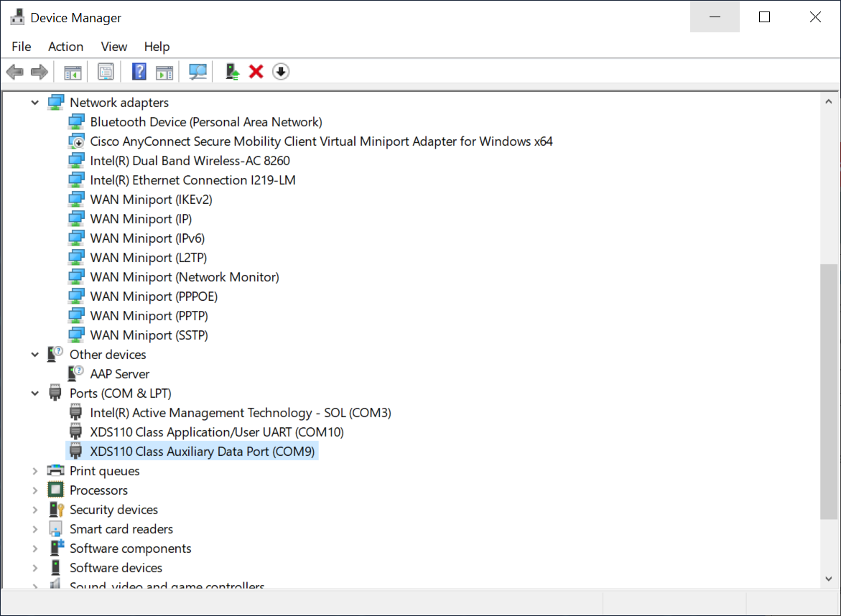841x616 pixels.
Task: Click the scrollbar up arrow
Action: [x=829, y=101]
